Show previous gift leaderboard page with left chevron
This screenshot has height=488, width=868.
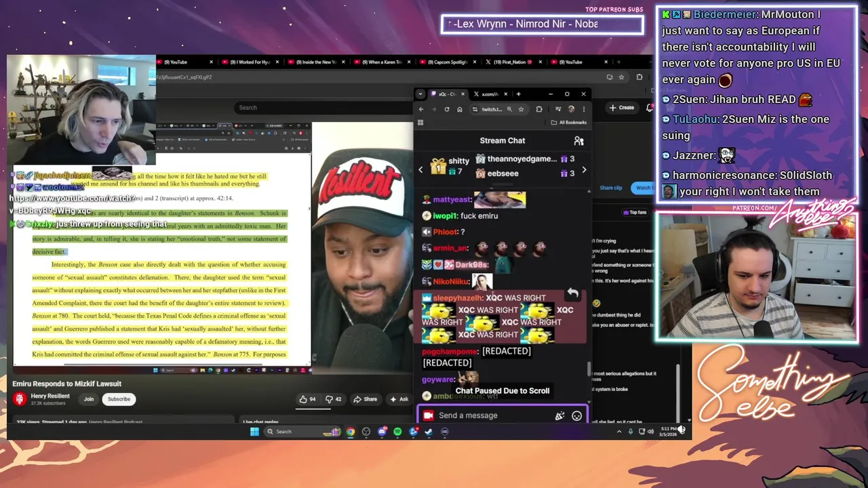click(420, 169)
